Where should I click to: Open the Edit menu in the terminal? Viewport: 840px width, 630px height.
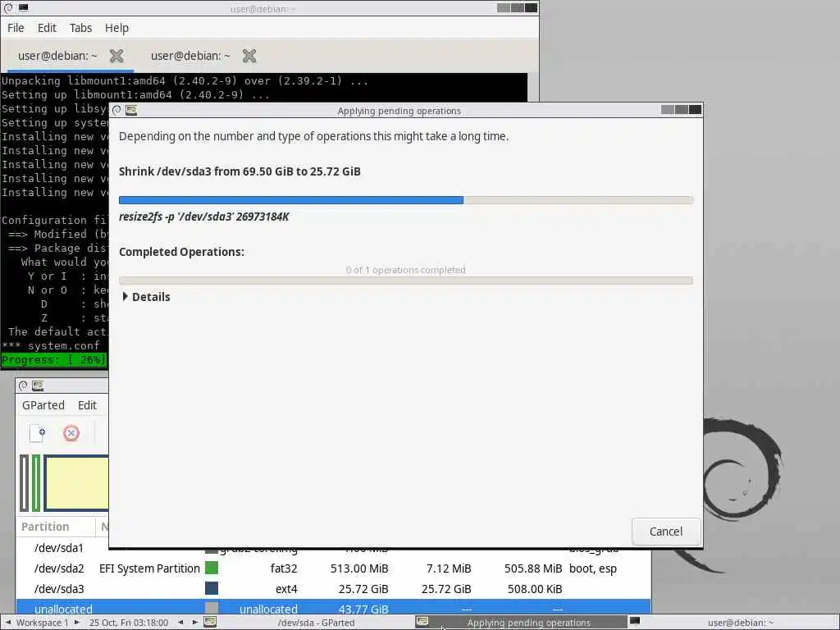47,28
